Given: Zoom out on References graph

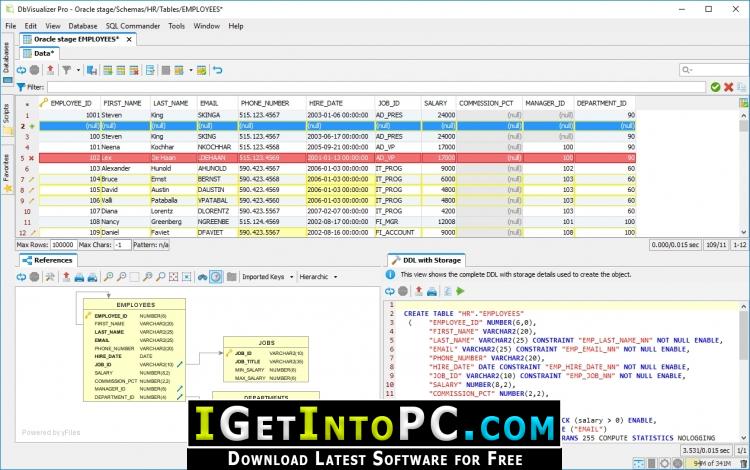Looking at the screenshot, I should [x=121, y=277].
